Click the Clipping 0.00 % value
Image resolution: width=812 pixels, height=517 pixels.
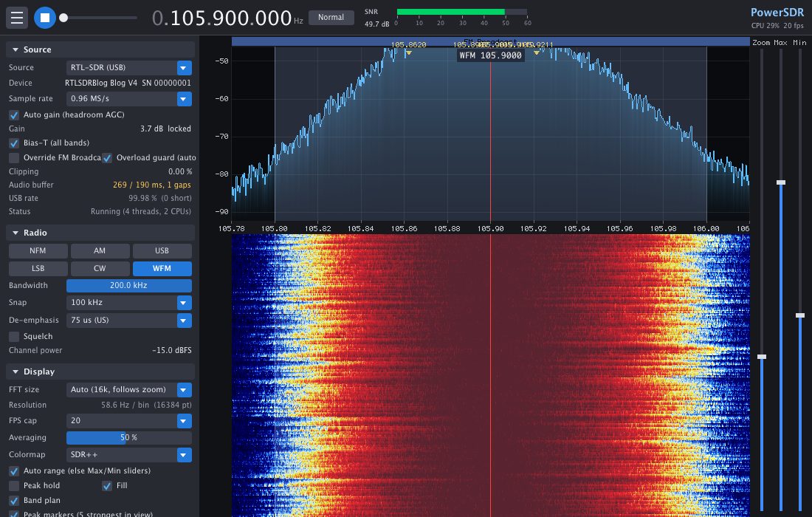pos(180,171)
